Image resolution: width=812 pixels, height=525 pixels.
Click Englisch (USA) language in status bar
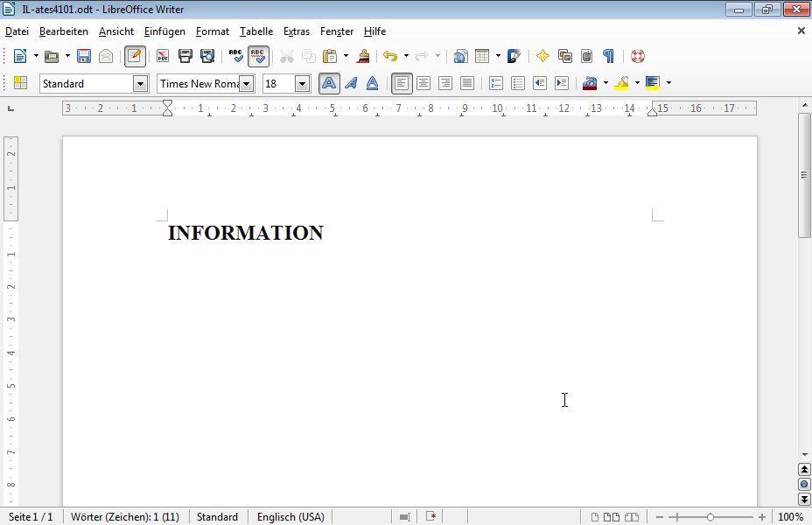tap(290, 517)
